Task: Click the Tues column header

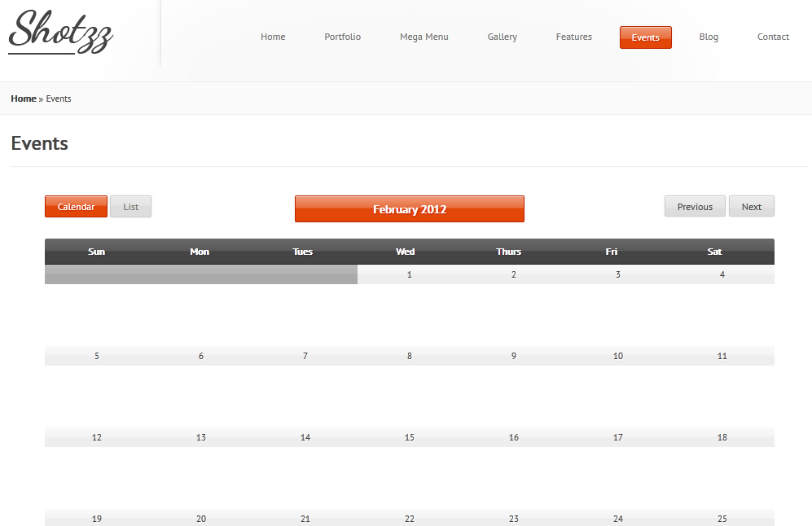Action: [x=302, y=252]
